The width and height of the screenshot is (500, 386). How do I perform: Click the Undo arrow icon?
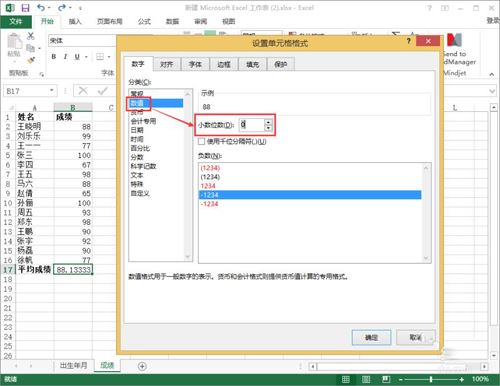click(x=41, y=7)
